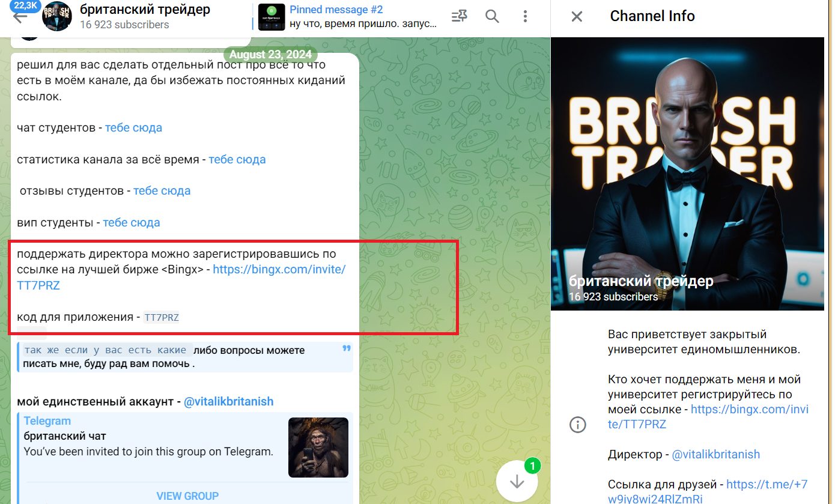The height and width of the screenshot is (504, 838).
Task: Click the 16 923 subscribers text in header
Action: (124, 25)
